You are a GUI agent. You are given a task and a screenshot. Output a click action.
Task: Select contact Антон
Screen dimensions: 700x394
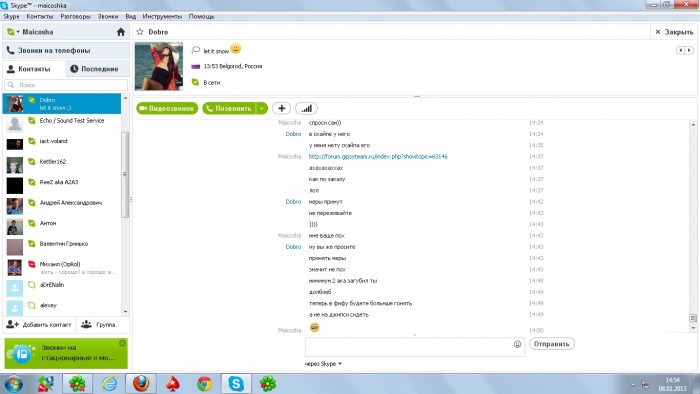(62, 226)
